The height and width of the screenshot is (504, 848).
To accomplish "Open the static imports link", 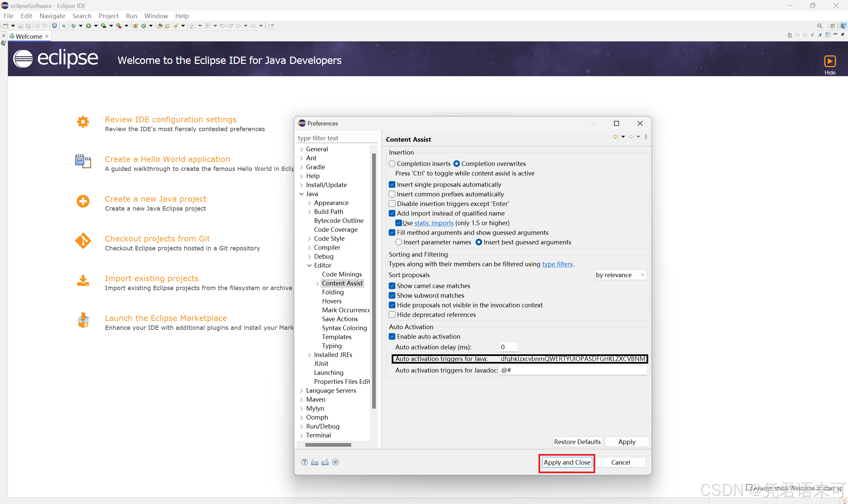I will 434,223.
